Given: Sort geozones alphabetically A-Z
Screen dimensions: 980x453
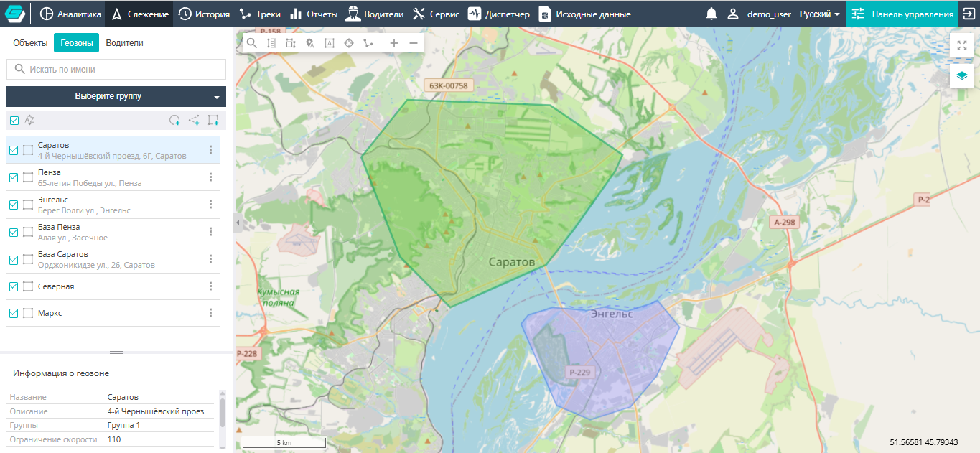Looking at the screenshot, I should point(29,120).
